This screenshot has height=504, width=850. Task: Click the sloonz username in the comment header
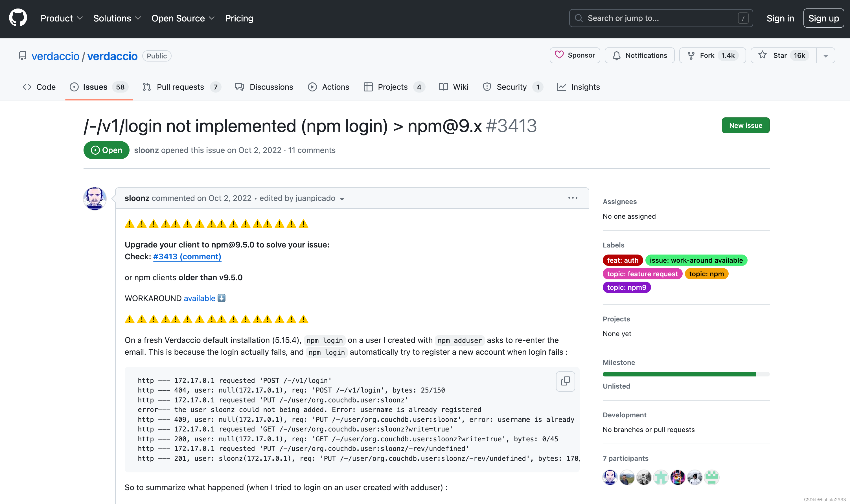click(137, 198)
